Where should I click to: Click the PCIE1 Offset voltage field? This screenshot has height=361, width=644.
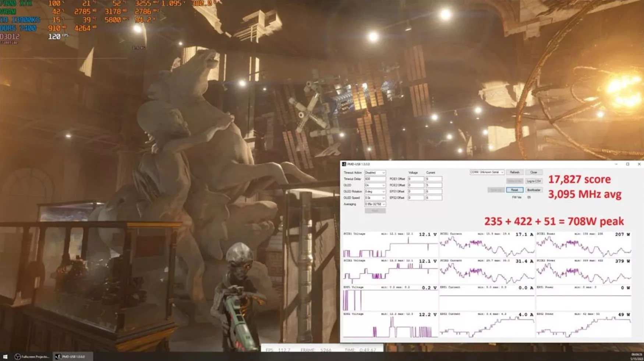pos(416,179)
